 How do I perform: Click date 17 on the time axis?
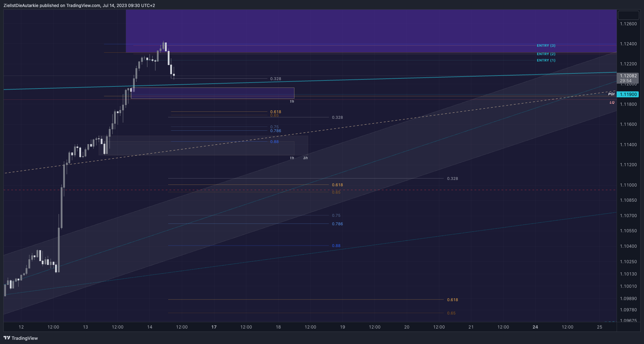click(214, 327)
